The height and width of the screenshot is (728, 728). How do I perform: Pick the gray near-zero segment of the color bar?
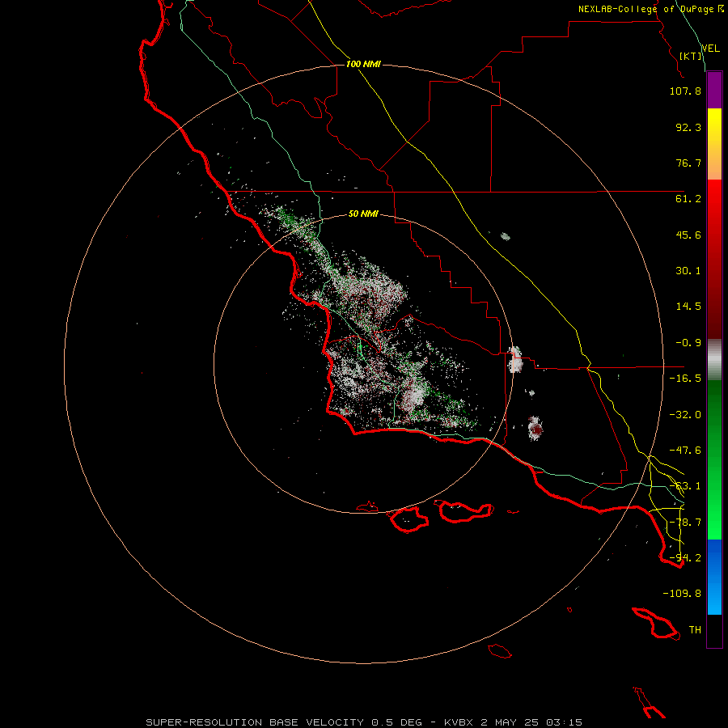coord(714,360)
